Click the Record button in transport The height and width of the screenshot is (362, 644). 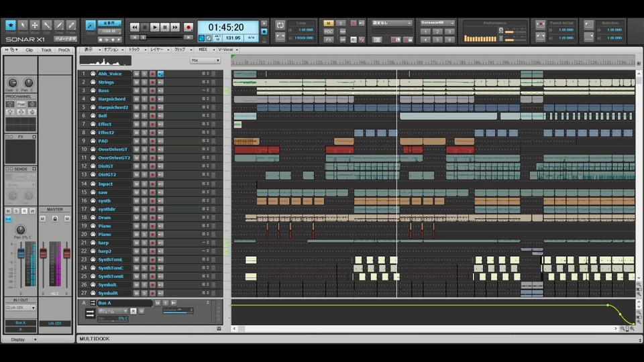click(x=188, y=27)
